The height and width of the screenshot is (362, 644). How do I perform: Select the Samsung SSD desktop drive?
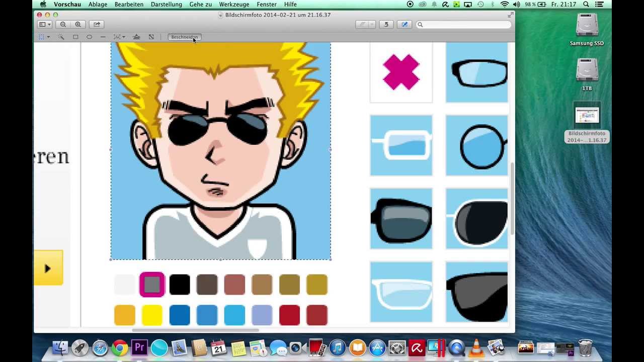click(587, 30)
